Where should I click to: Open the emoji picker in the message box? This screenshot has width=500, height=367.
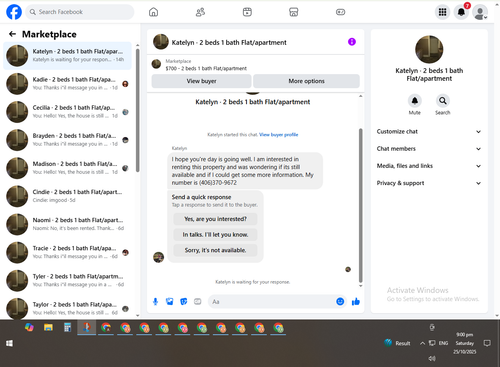(x=340, y=302)
